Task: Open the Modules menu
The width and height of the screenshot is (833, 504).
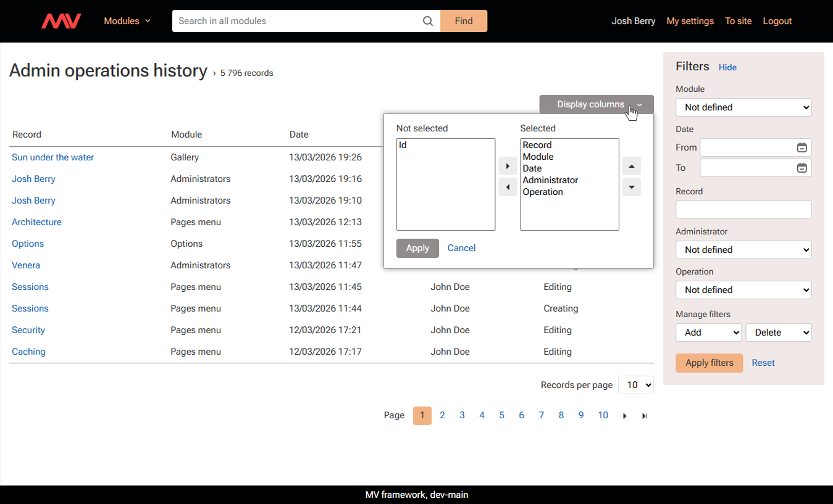Action: click(x=127, y=21)
